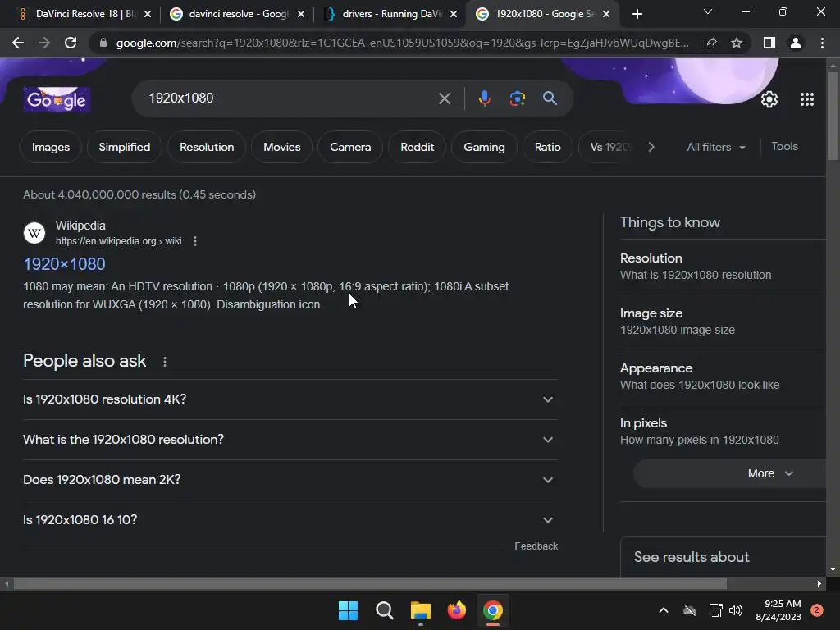The image size is (840, 630).
Task: Click the horizontal scrollbar thumb
Action: (x=370, y=583)
